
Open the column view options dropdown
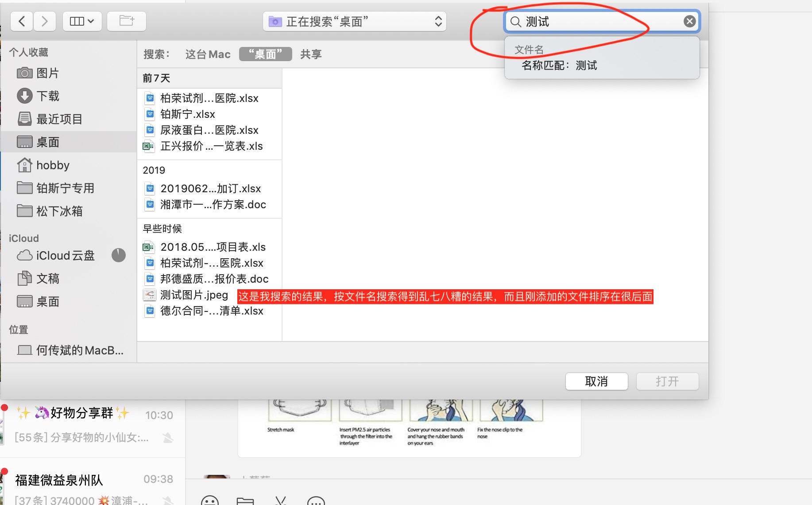point(82,21)
